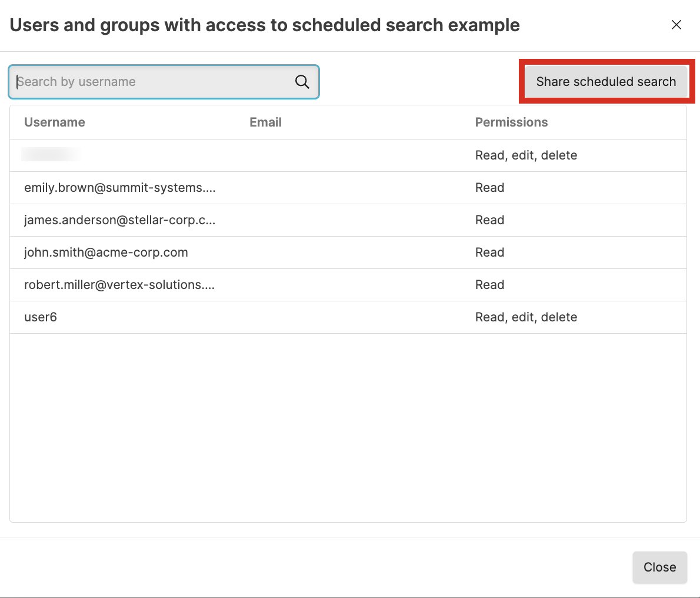
Task: Click the first row's Read, edit, delete permissions
Action: pyautogui.click(x=526, y=155)
